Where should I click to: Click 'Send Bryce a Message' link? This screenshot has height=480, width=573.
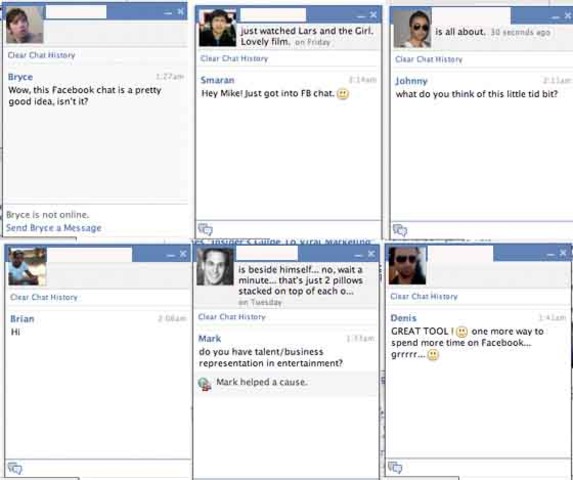pos(54,228)
